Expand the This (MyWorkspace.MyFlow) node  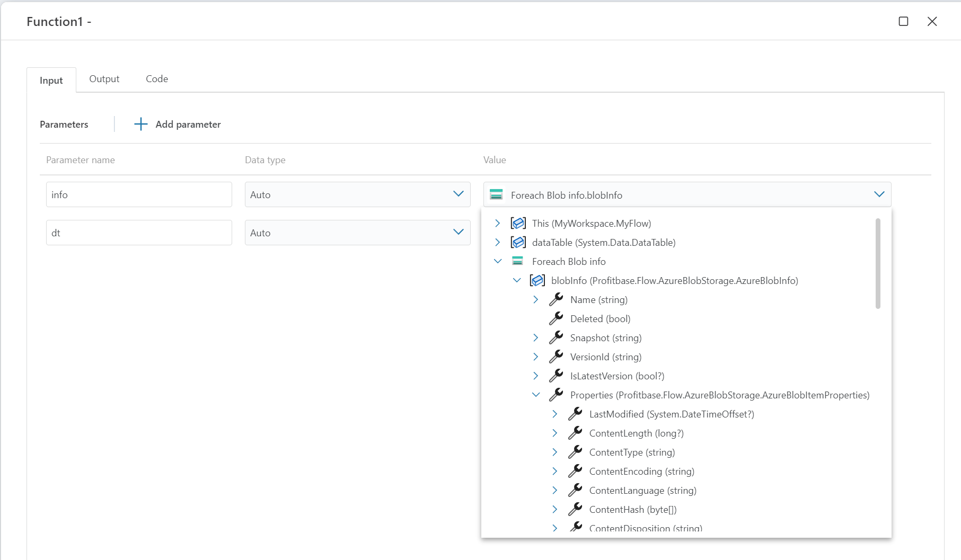pos(498,224)
